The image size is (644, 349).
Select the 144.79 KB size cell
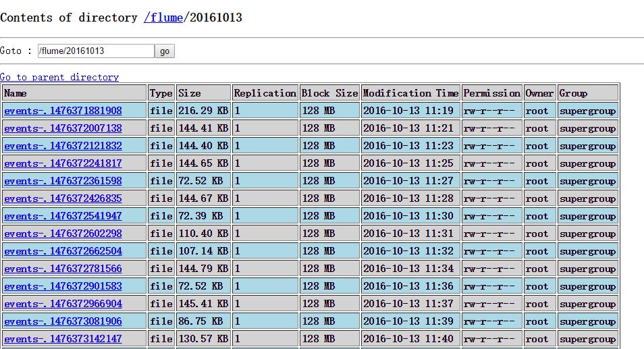[203, 269]
